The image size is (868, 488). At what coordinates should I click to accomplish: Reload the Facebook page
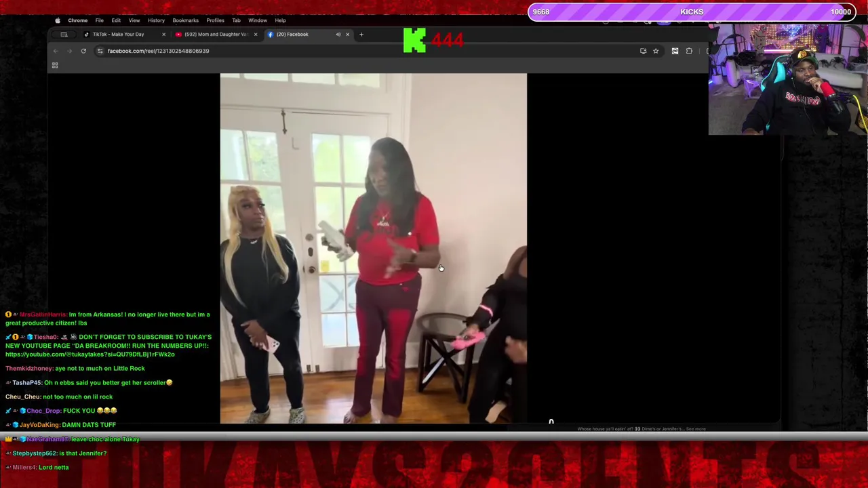coord(83,51)
